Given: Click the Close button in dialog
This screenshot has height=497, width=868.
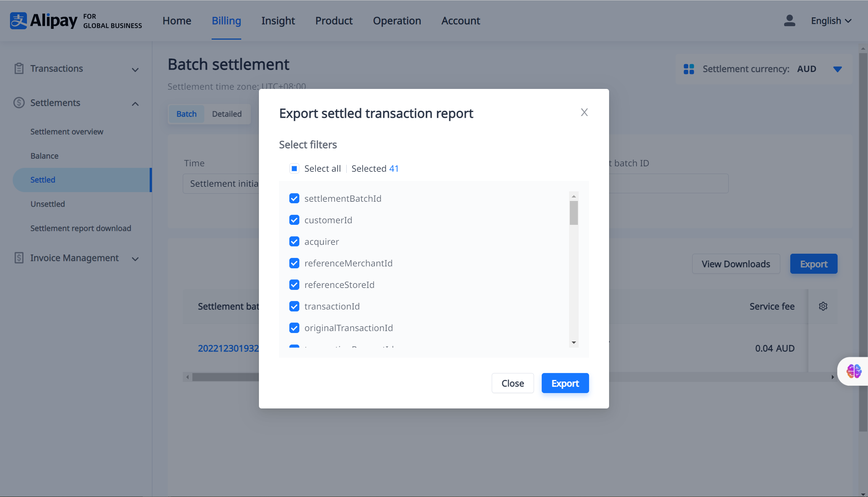Looking at the screenshot, I should click(512, 383).
